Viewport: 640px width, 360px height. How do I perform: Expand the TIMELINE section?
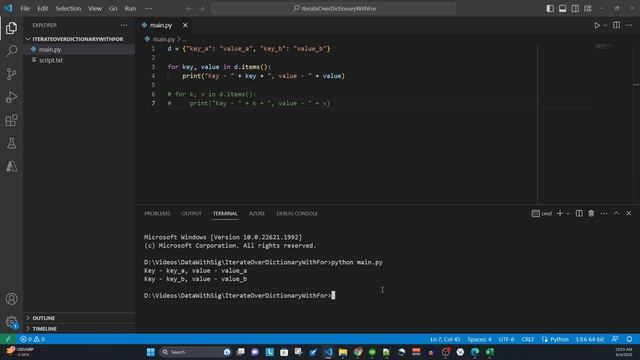click(x=44, y=329)
